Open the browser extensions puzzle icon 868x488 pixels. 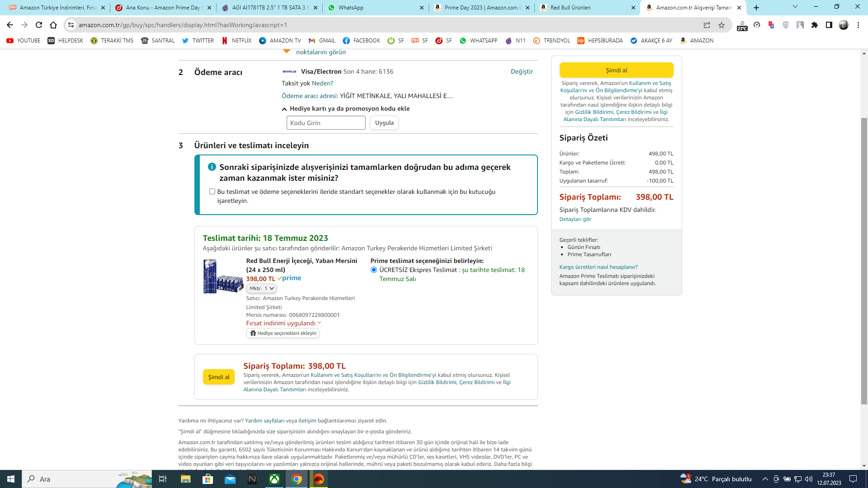[x=814, y=25]
